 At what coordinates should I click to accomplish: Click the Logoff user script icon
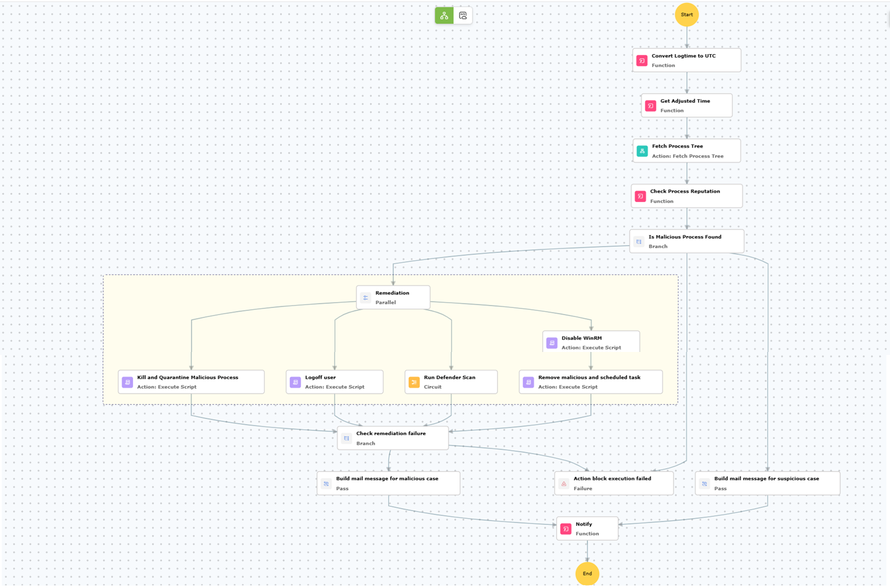tap(295, 382)
